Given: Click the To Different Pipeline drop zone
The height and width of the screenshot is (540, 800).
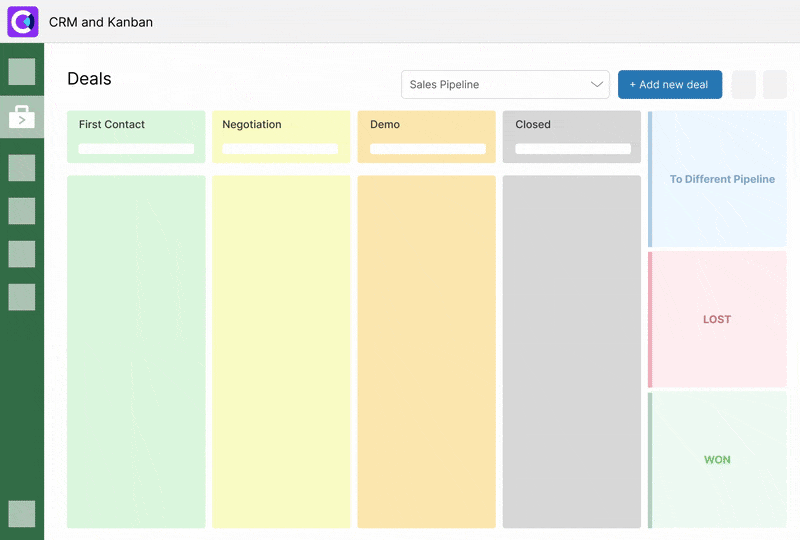Looking at the screenshot, I should pyautogui.click(x=720, y=180).
